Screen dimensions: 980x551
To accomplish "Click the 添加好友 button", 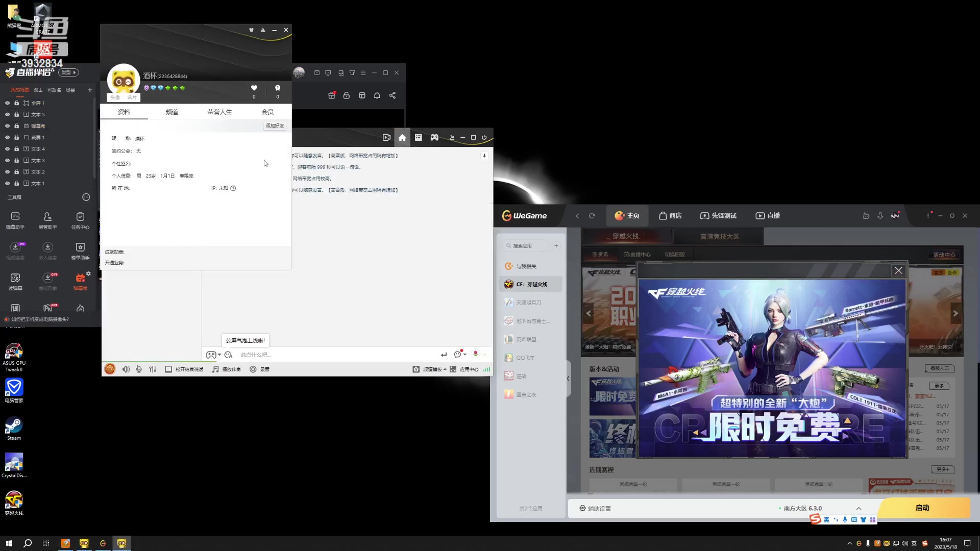I will pos(275,126).
